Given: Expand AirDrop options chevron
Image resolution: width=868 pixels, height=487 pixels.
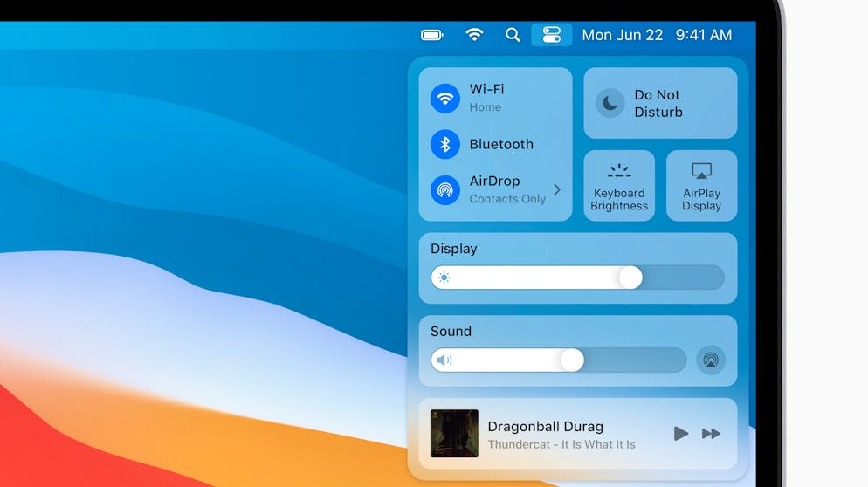Looking at the screenshot, I should (x=557, y=189).
